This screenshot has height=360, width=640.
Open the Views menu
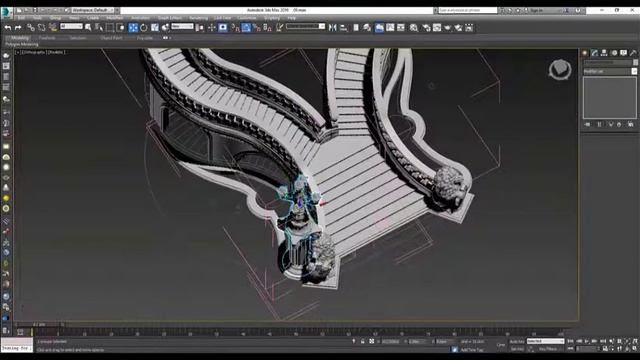(75, 18)
